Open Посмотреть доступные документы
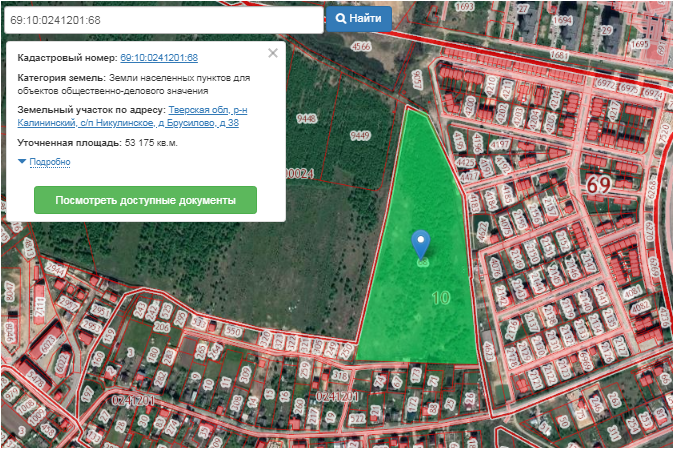The height and width of the screenshot is (449, 674). 145,200
